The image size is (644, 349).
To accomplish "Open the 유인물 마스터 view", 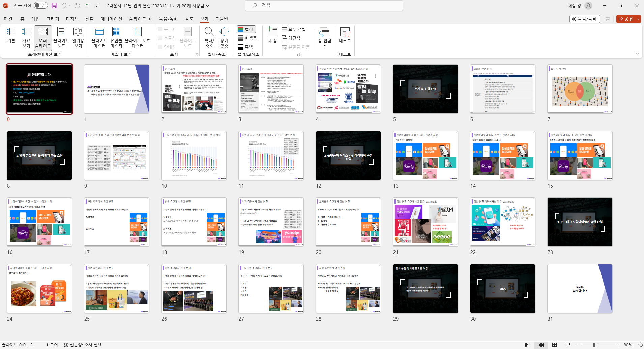I will [116, 37].
